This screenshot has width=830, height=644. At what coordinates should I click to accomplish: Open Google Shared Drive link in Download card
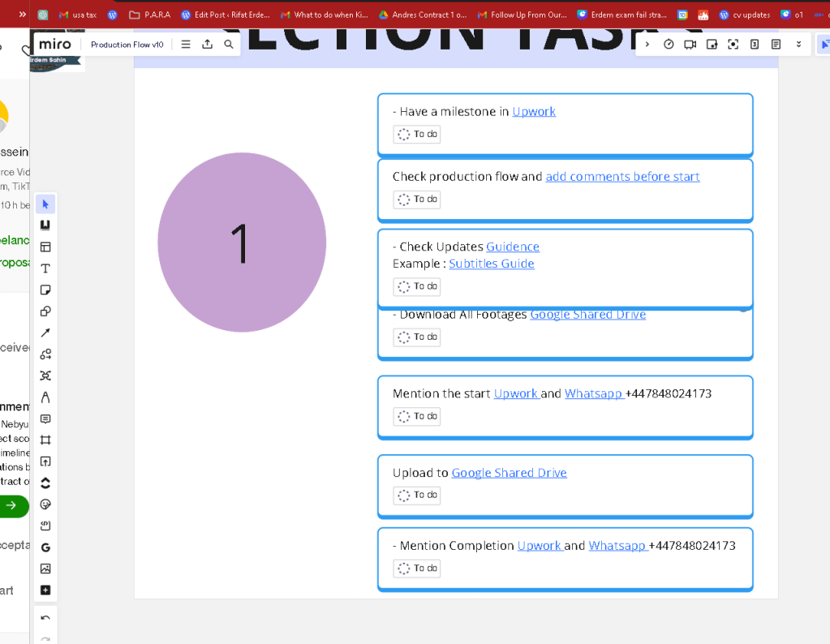(x=587, y=316)
